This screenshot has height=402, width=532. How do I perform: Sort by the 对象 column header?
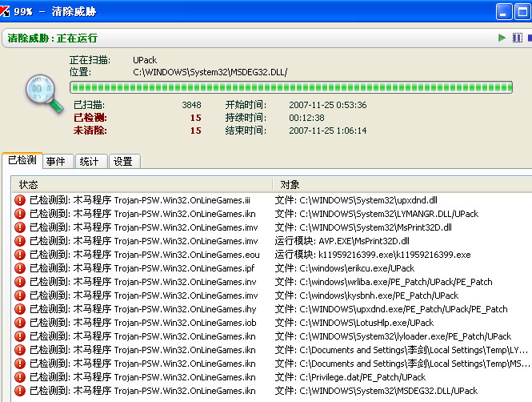pos(402,185)
